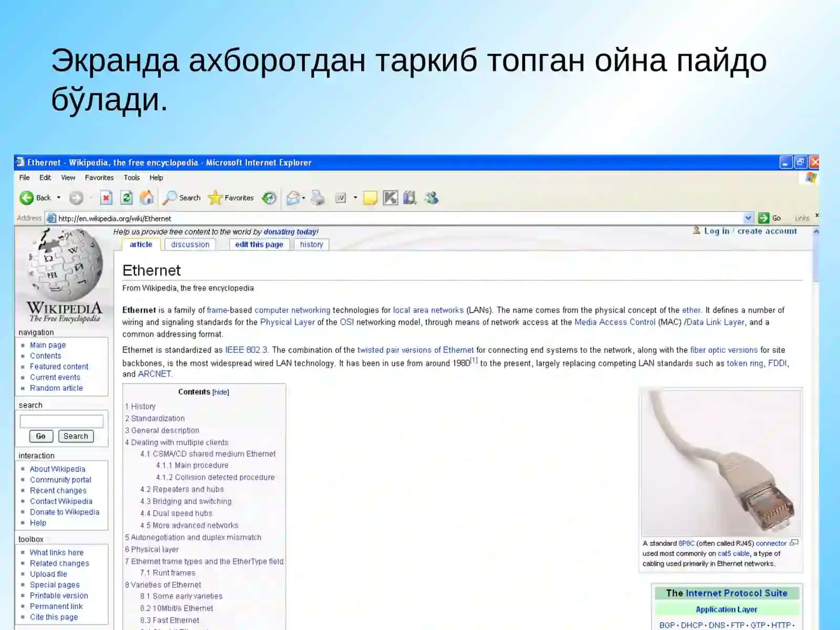Click the Windows flag throbber icon
The image size is (840, 630).
811,178
